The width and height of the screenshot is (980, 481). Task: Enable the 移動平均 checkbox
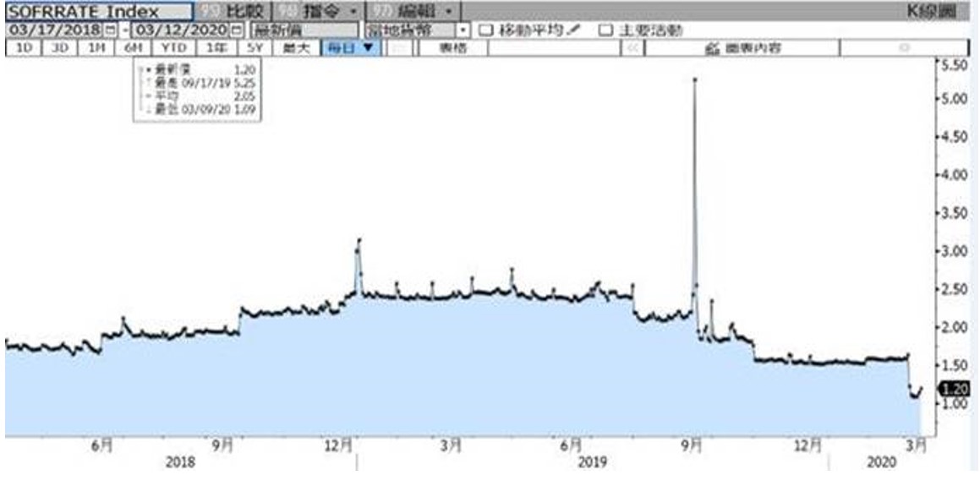tap(485, 30)
